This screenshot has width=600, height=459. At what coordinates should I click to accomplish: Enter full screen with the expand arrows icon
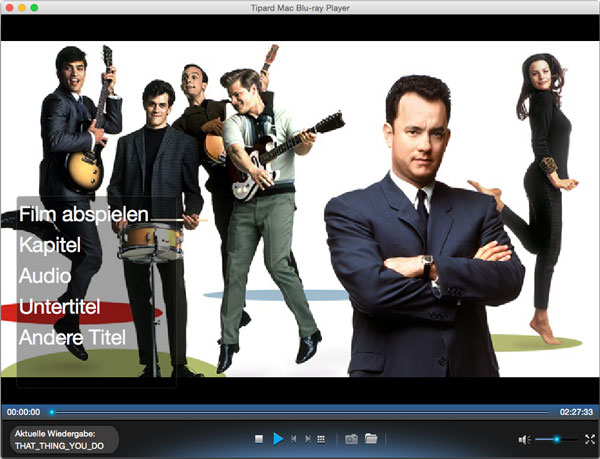(x=590, y=439)
